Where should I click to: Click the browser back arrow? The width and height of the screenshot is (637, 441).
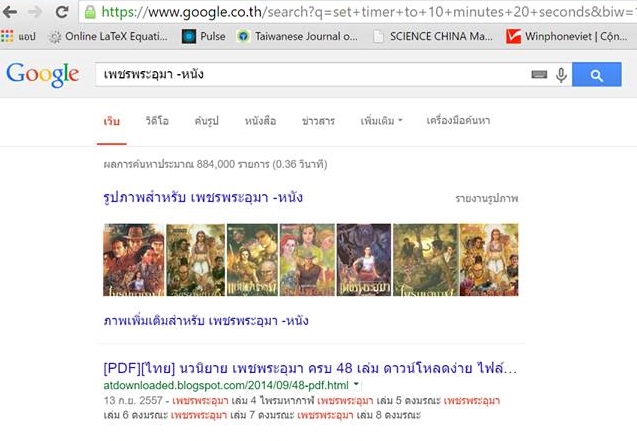(x=9, y=11)
